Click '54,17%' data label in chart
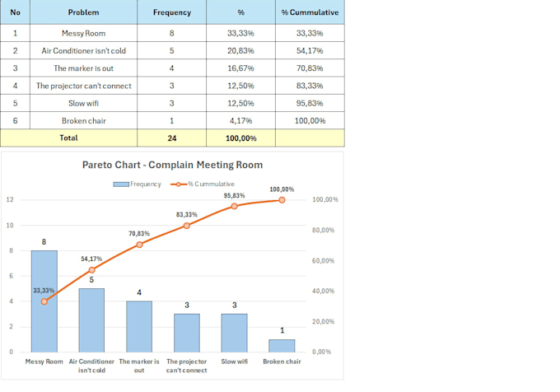560x392 pixels. point(91,259)
